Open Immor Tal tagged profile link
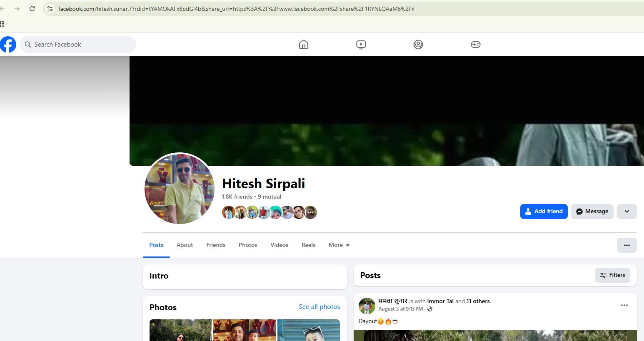 click(440, 301)
